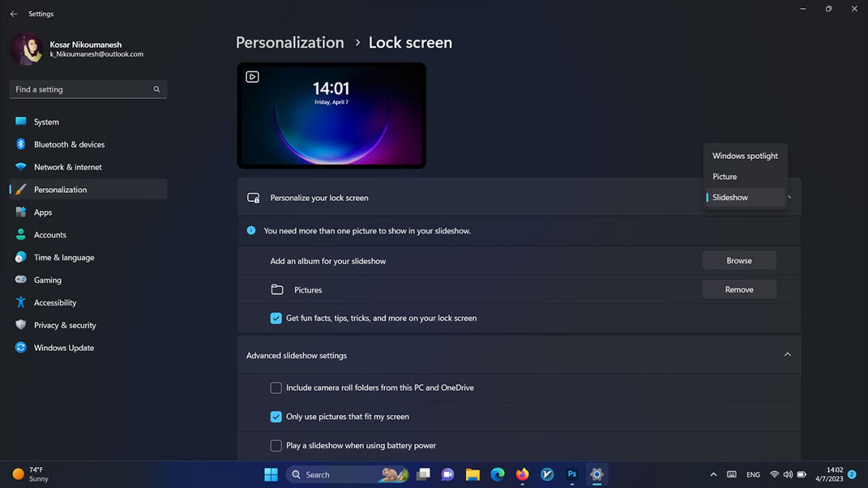Enable Include camera roll folders checkbox
This screenshot has height=488, width=868.
[x=276, y=388]
